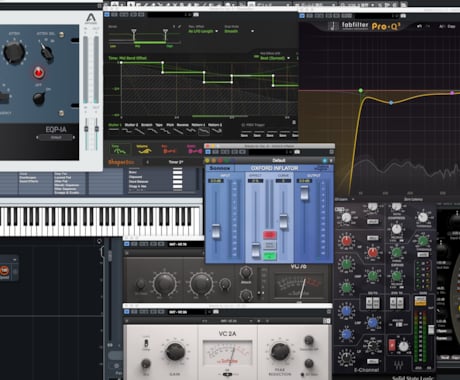Flip the EQP-1A Off/On power switch
460x380 pixels.
39,98
